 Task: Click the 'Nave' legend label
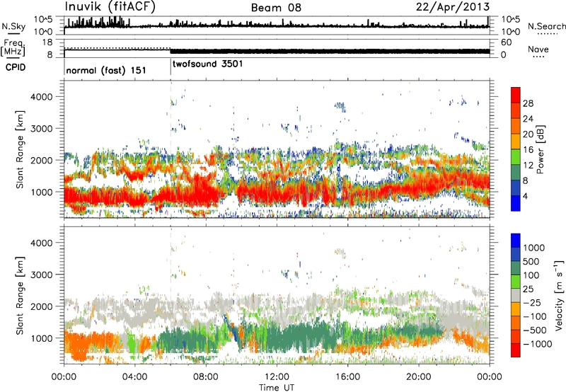coord(538,49)
